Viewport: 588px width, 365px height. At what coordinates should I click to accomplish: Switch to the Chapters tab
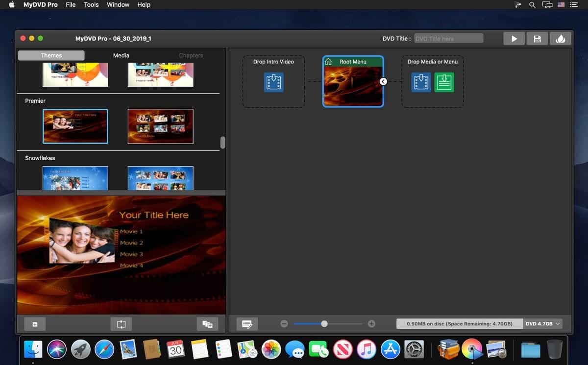coord(191,55)
